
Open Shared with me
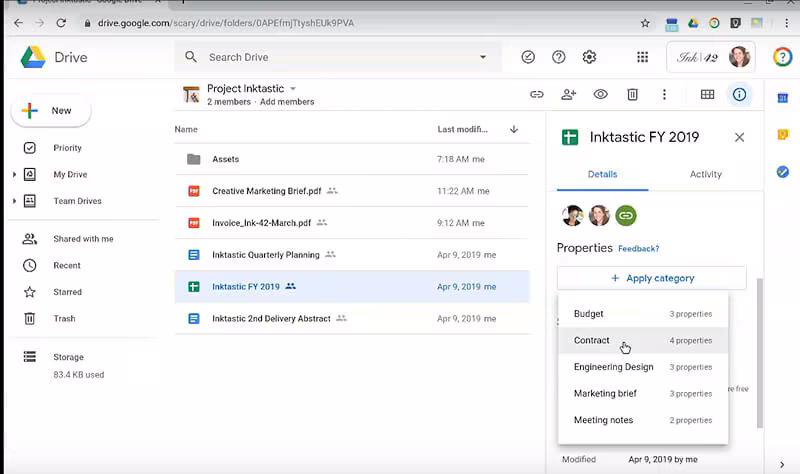(x=83, y=239)
